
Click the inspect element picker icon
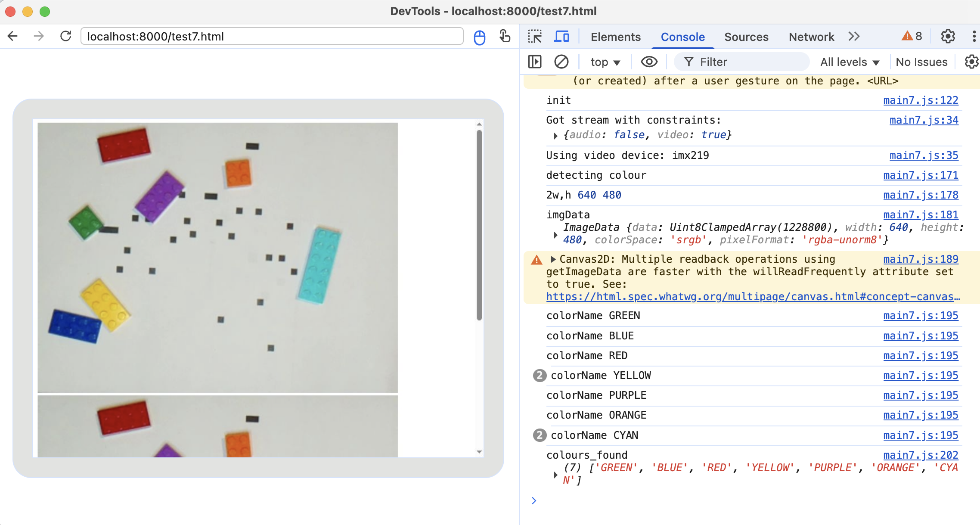tap(535, 37)
